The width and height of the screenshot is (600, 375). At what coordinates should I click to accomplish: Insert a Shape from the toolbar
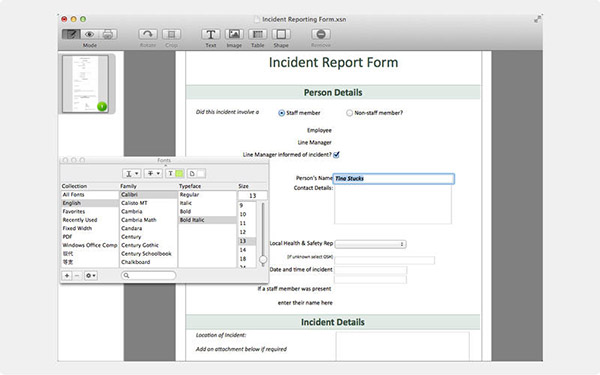(x=281, y=34)
